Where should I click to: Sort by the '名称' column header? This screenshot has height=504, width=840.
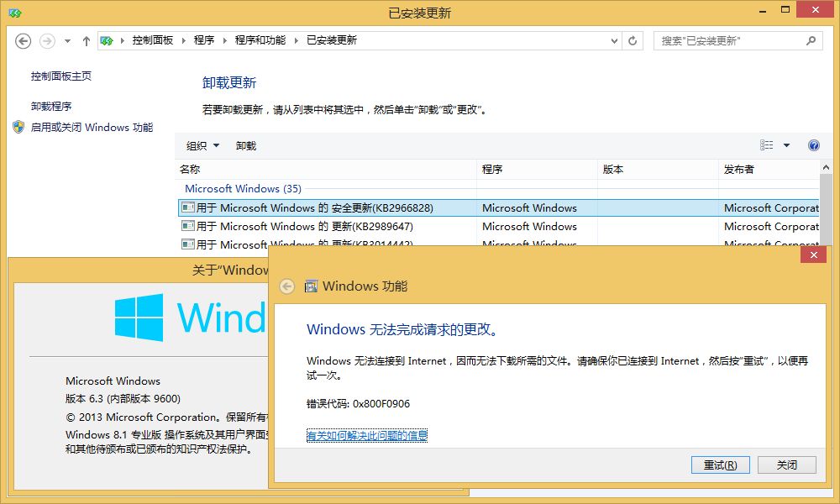(x=326, y=169)
